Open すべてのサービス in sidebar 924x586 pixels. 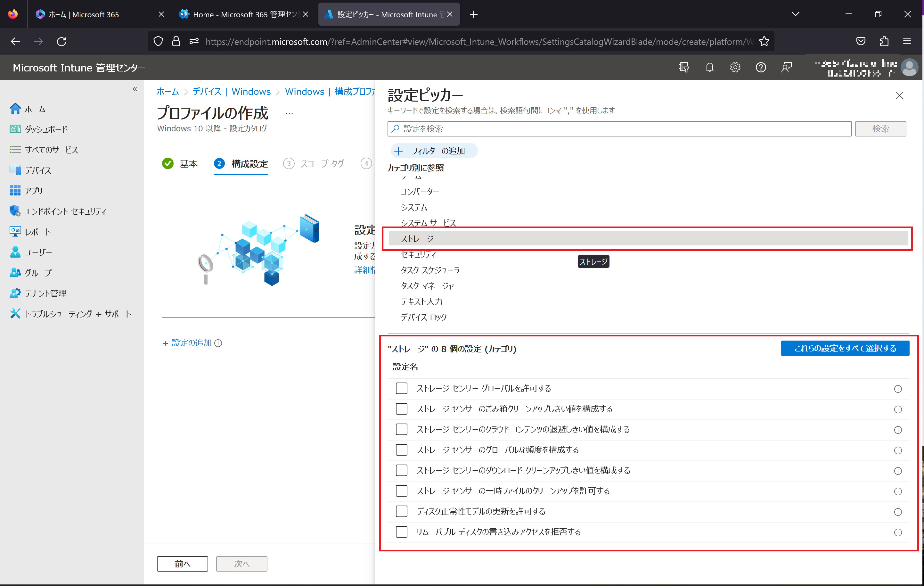coord(51,150)
